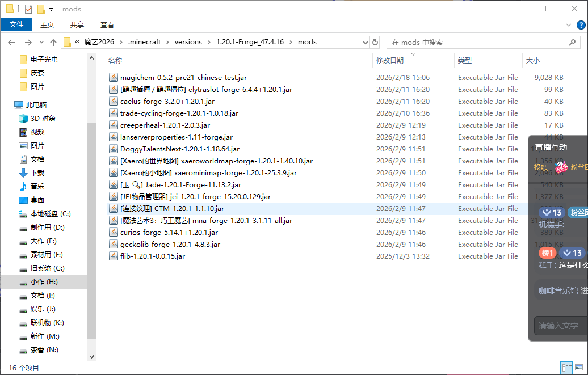Open 小作 (H:) drive
588x375 pixels.
coord(44,282)
